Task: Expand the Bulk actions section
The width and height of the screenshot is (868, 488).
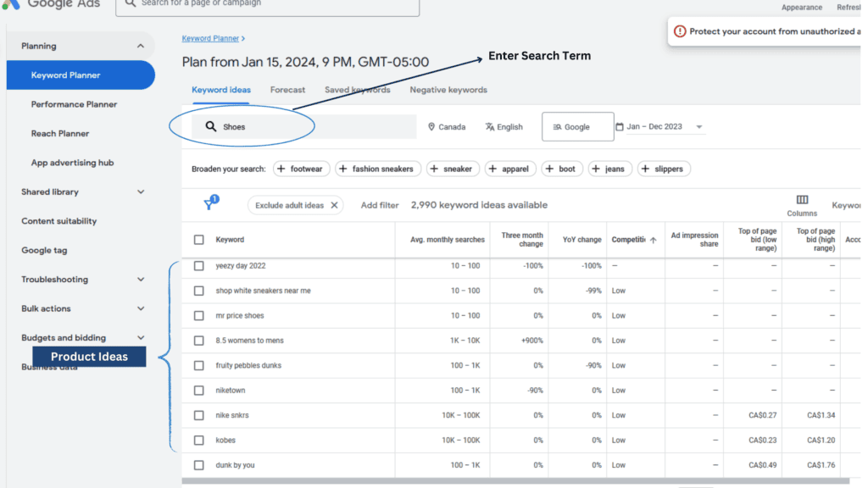Action: [141, 308]
